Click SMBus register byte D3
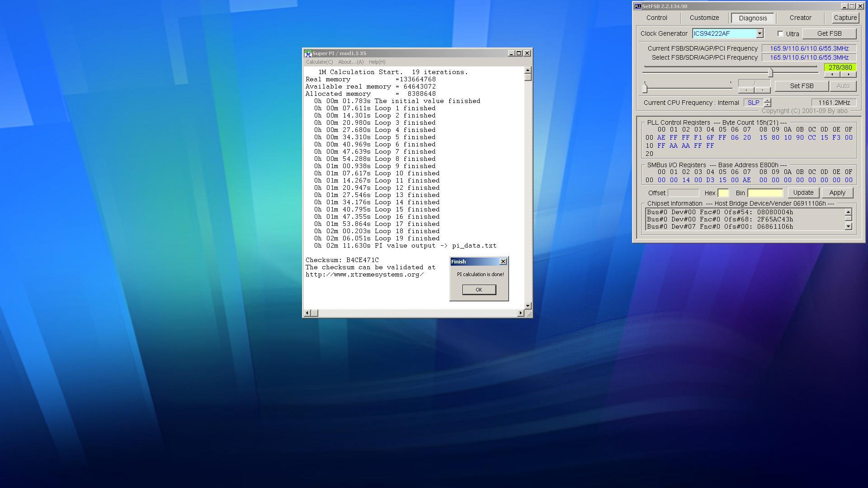The width and height of the screenshot is (868, 488). pos(710,180)
